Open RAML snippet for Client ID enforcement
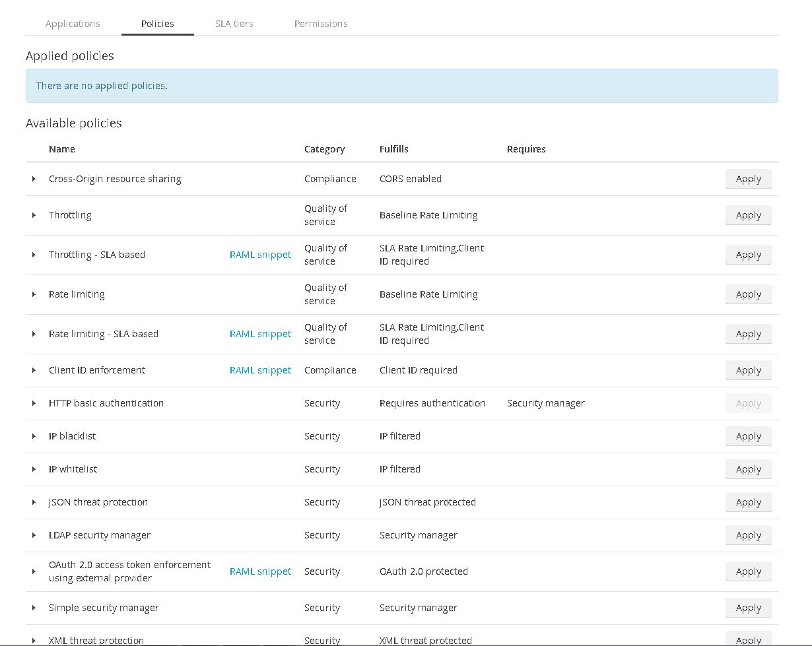812x646 pixels. tap(260, 370)
